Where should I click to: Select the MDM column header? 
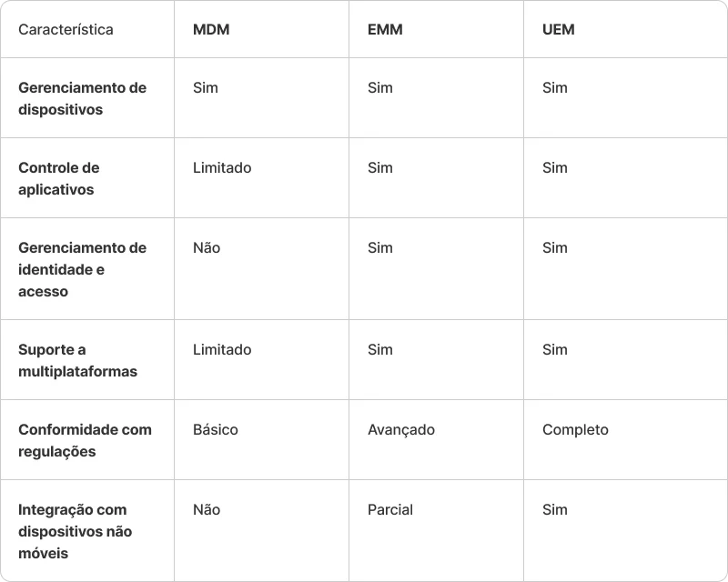click(x=211, y=29)
